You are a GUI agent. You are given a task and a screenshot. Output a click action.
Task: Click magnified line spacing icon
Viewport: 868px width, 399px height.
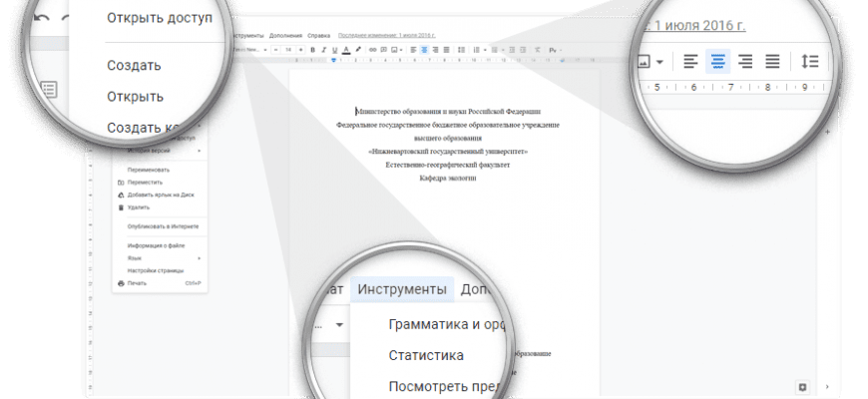(x=810, y=61)
